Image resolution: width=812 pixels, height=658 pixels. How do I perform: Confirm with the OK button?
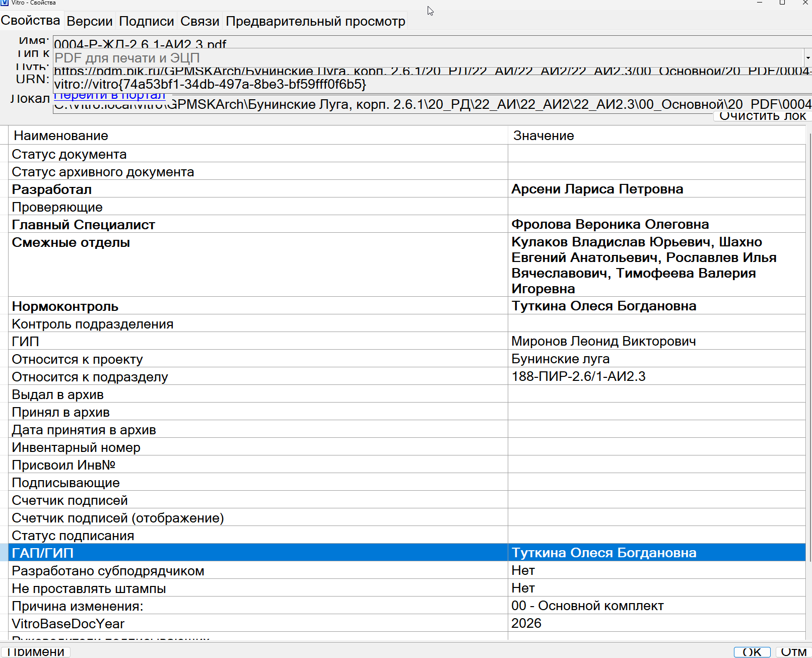pyautogui.click(x=752, y=652)
